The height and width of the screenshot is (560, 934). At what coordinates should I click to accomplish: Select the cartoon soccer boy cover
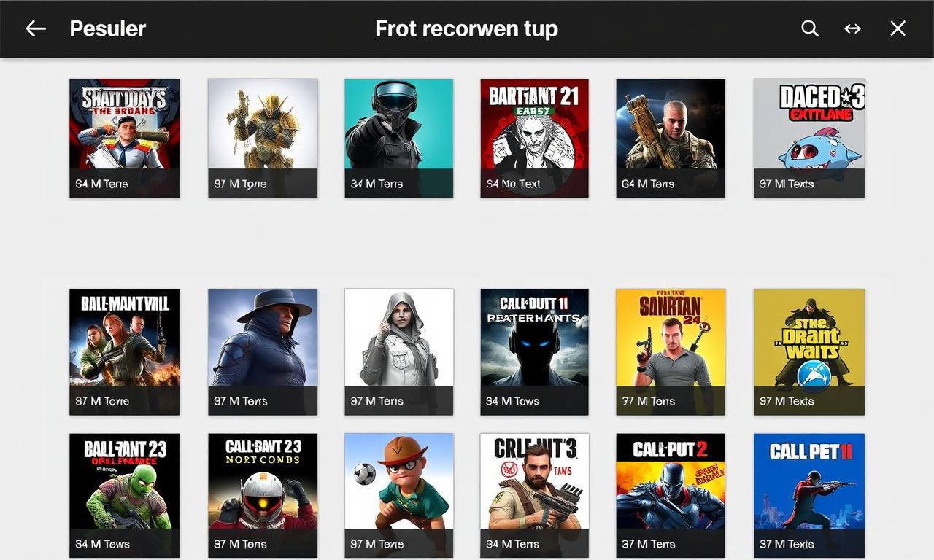point(398,496)
